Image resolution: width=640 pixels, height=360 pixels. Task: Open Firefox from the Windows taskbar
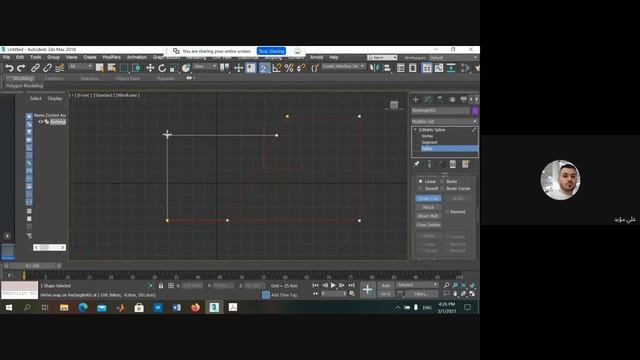[195, 307]
